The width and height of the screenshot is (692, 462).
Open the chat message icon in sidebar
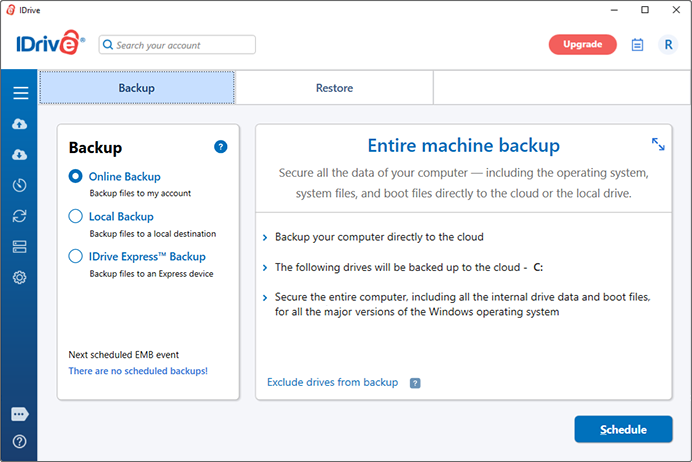point(20,414)
